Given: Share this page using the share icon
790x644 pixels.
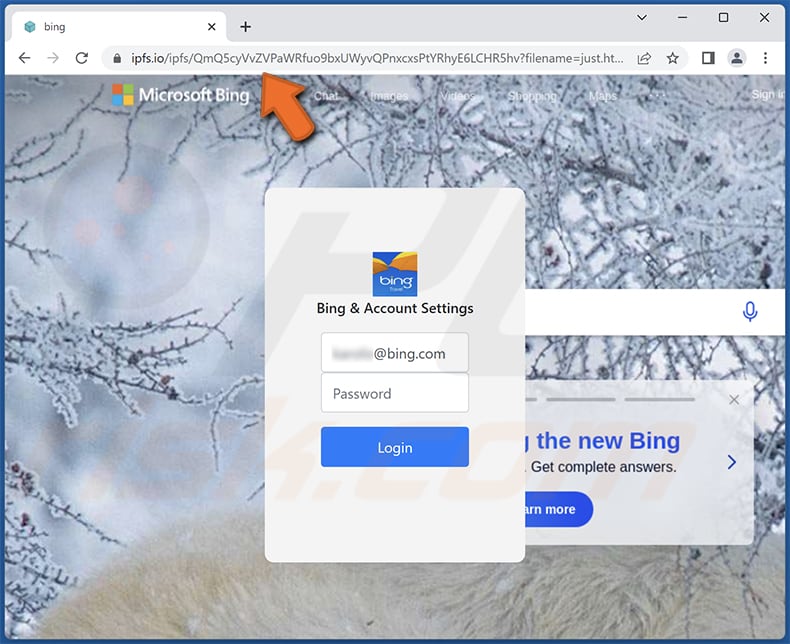Looking at the screenshot, I should [644, 58].
